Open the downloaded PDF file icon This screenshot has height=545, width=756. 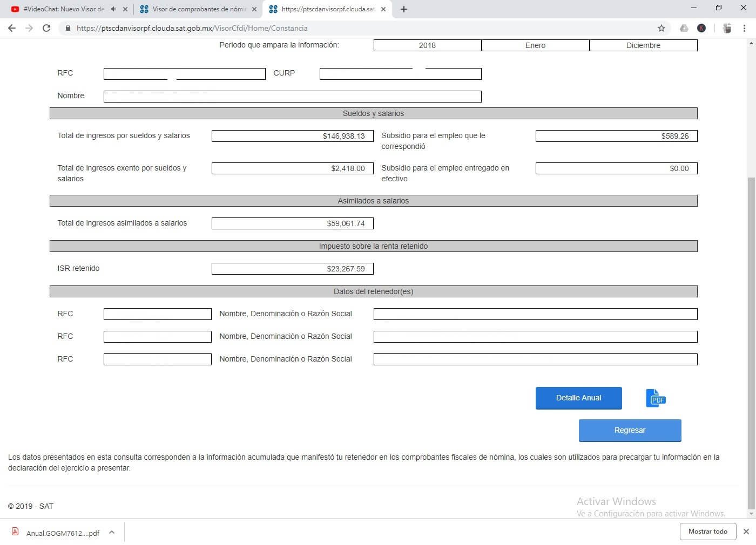(x=15, y=532)
